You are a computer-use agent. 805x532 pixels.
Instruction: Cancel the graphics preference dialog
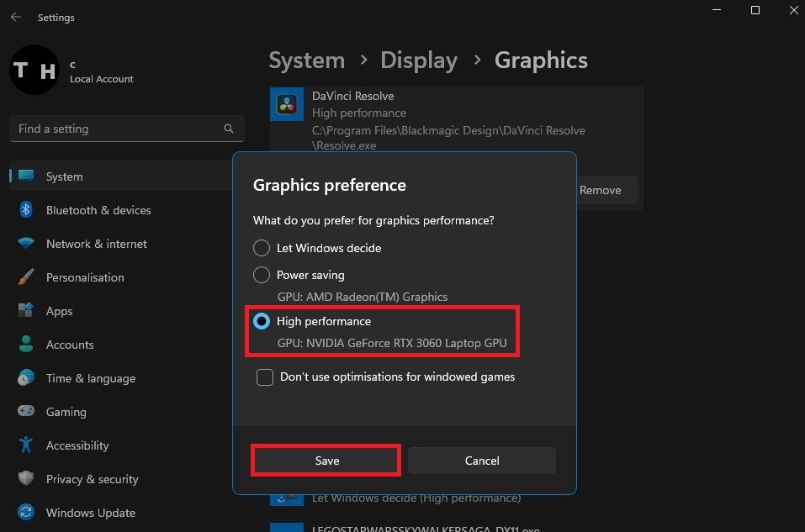pyautogui.click(x=482, y=461)
